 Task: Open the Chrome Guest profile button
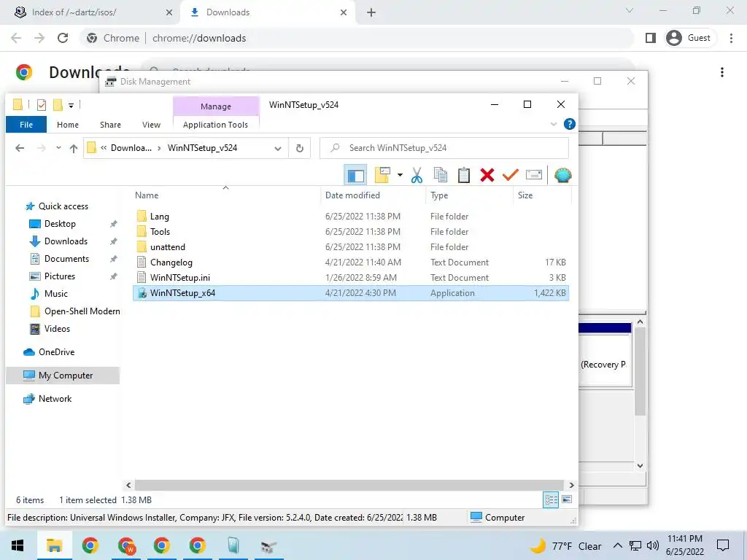(689, 38)
